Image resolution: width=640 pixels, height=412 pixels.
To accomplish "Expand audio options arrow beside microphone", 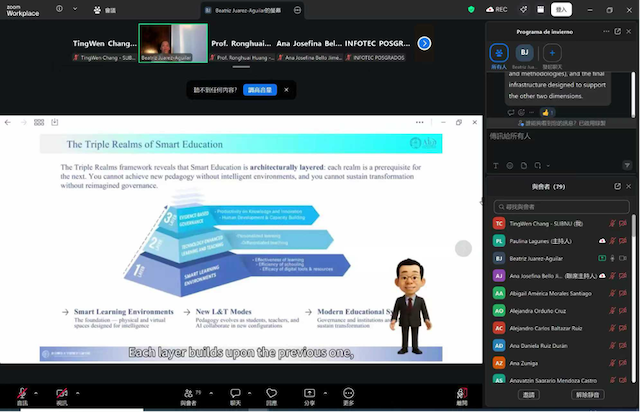I will point(35,393).
